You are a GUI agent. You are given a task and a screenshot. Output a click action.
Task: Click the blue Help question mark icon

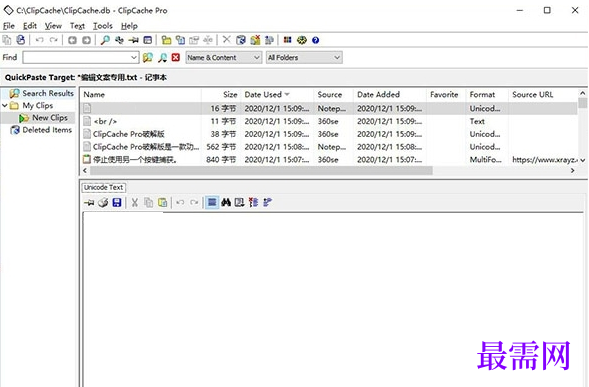tap(316, 40)
